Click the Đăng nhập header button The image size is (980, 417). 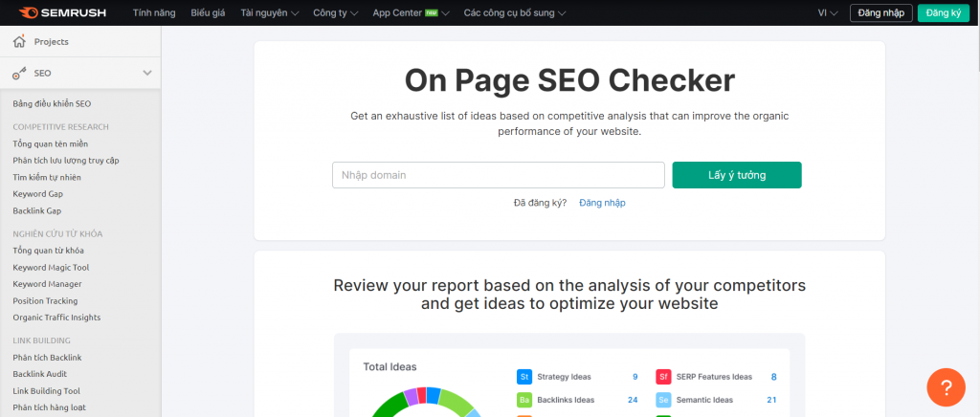coord(881,13)
